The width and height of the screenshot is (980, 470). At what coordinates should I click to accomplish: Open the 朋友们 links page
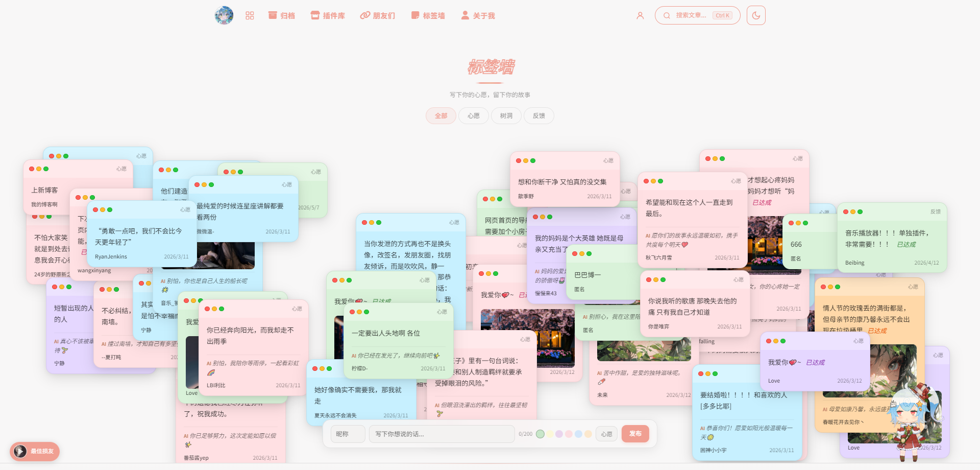(378, 16)
